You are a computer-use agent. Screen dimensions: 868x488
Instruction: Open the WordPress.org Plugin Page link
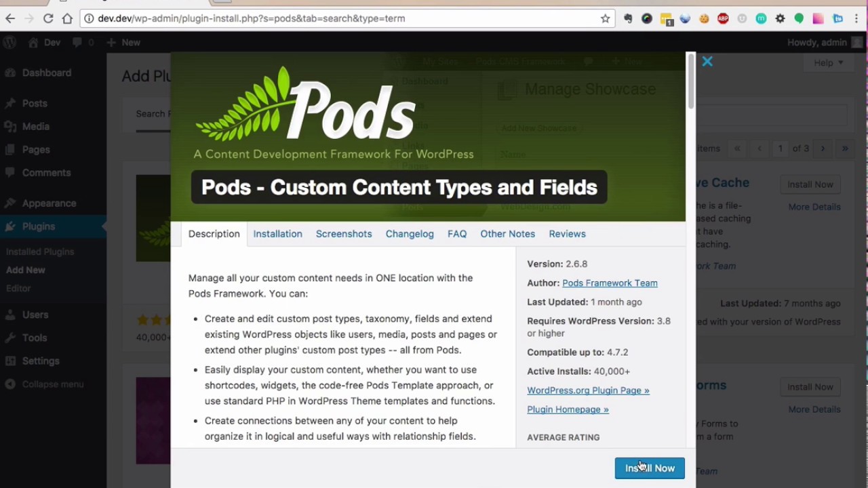[x=588, y=390]
